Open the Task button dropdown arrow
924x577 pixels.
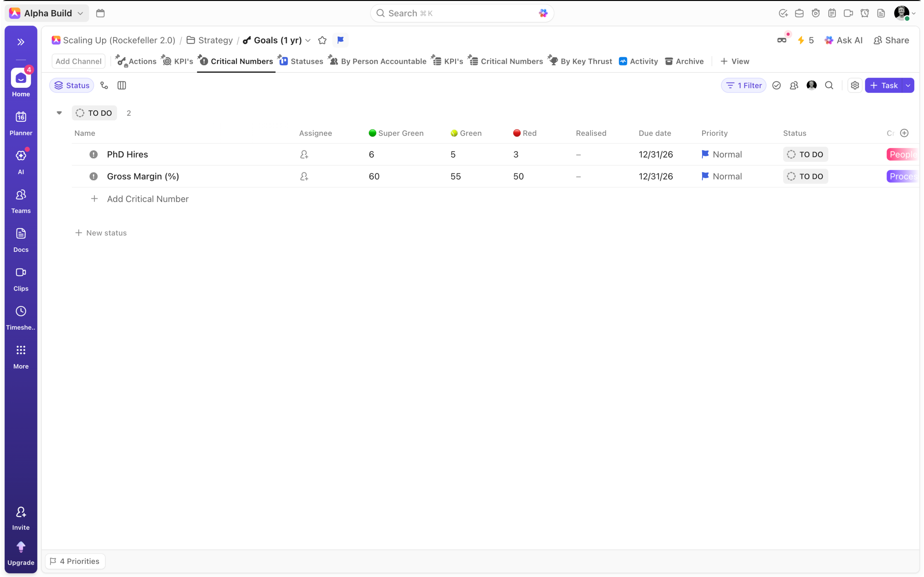click(x=908, y=86)
